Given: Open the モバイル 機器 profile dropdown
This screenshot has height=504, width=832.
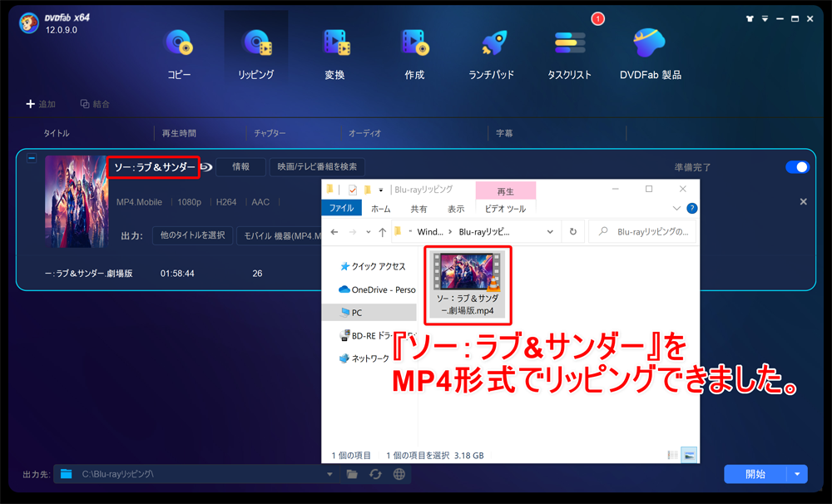Looking at the screenshot, I should click(x=279, y=235).
